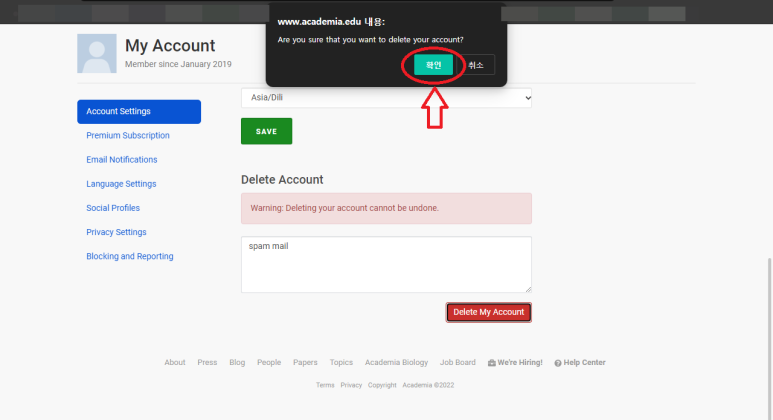The image size is (773, 420).
Task: Open the Asia/Dili timezone dropdown
Action: [386, 98]
